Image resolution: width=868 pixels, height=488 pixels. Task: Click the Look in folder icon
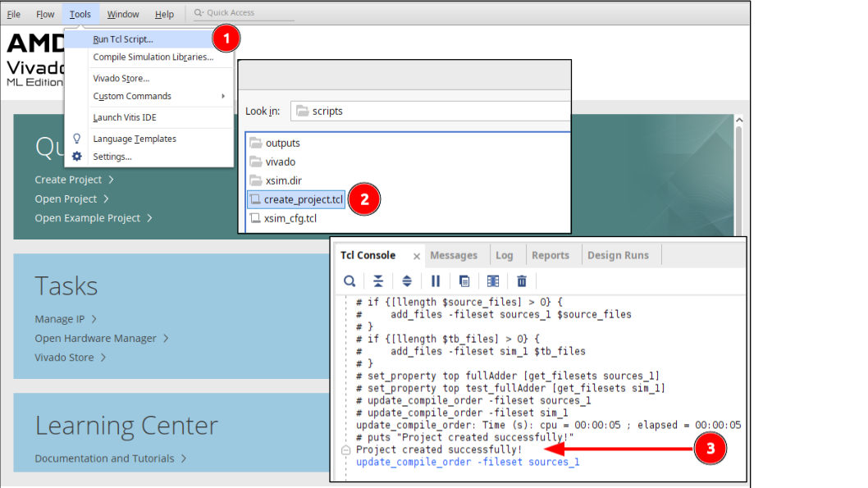pos(302,112)
